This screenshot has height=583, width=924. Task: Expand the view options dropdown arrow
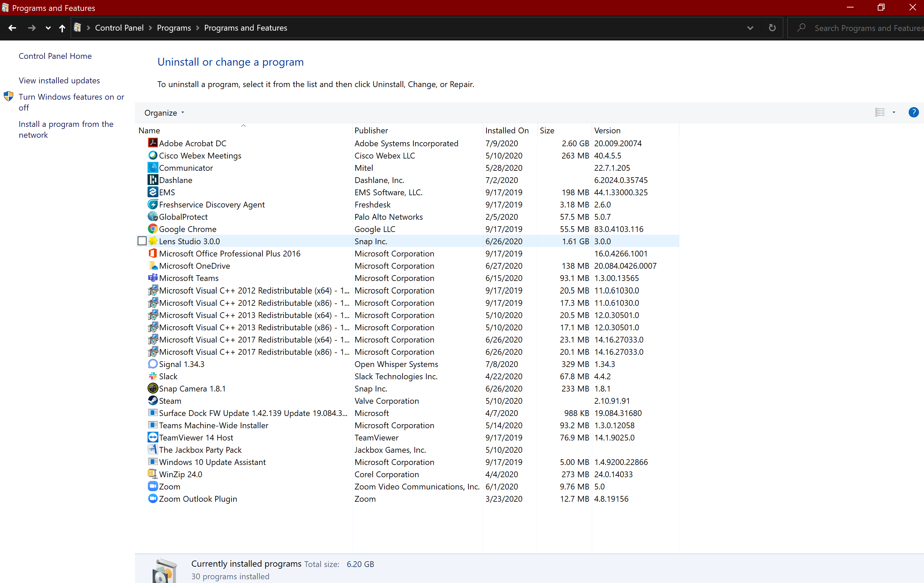[x=894, y=112]
